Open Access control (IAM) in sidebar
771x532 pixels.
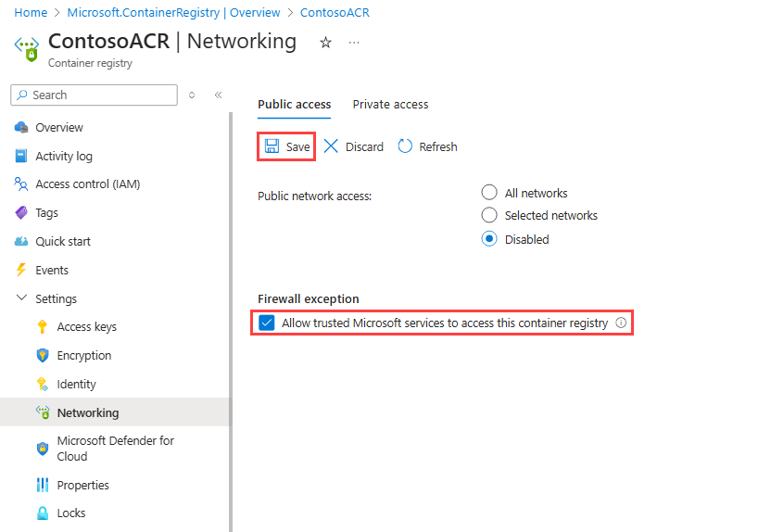[87, 184]
